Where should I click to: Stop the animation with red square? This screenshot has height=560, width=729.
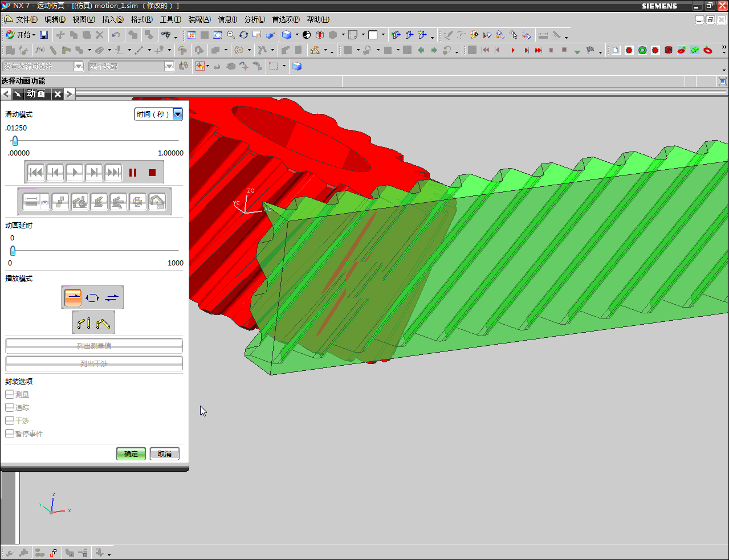coord(152,172)
